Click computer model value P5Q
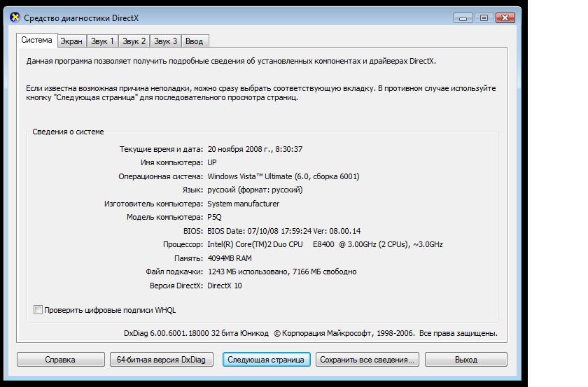 point(214,217)
